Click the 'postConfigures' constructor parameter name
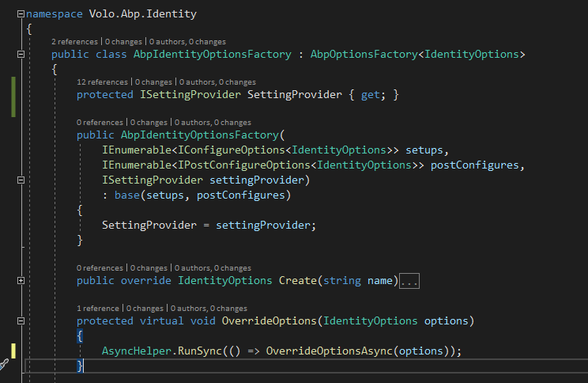Screen dimensions: 588x383 (475, 165)
